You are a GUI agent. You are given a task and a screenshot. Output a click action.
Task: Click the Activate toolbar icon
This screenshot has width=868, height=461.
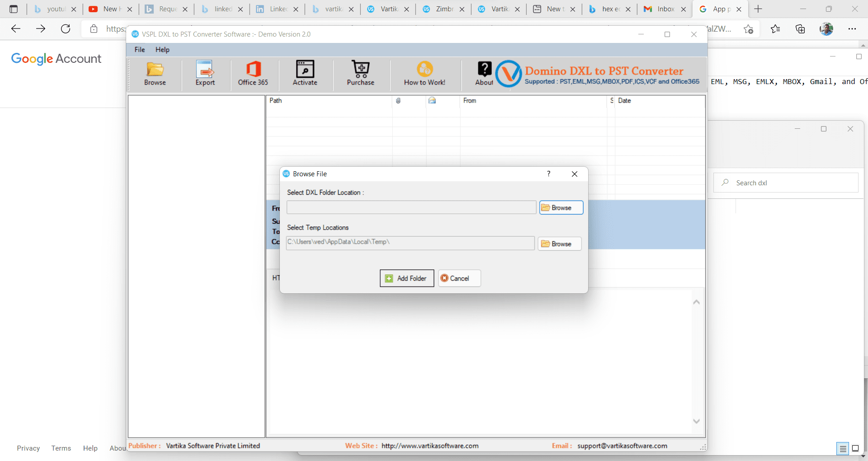point(305,73)
